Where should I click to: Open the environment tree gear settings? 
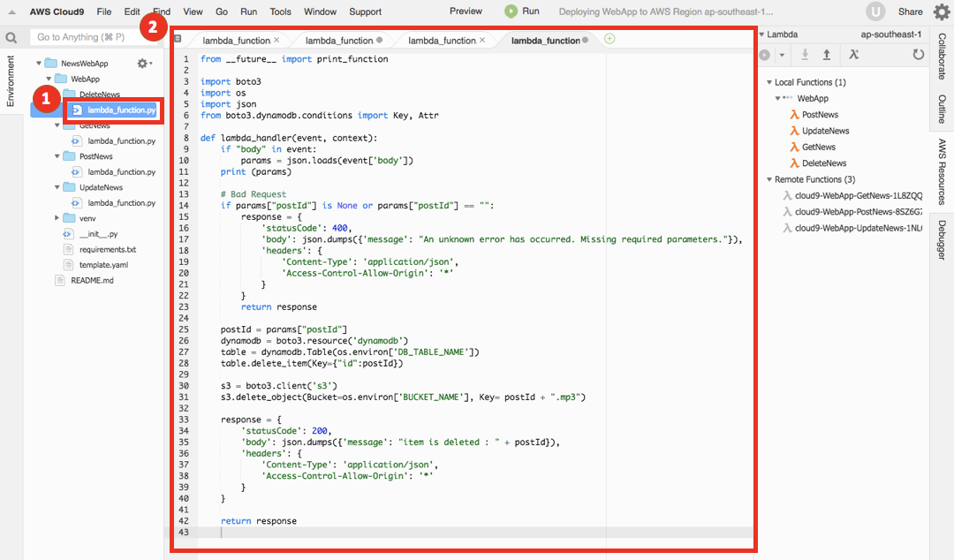tap(144, 64)
